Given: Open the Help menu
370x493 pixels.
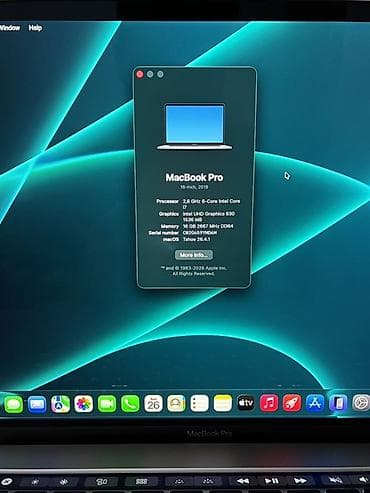Looking at the screenshot, I should pyautogui.click(x=35, y=28).
